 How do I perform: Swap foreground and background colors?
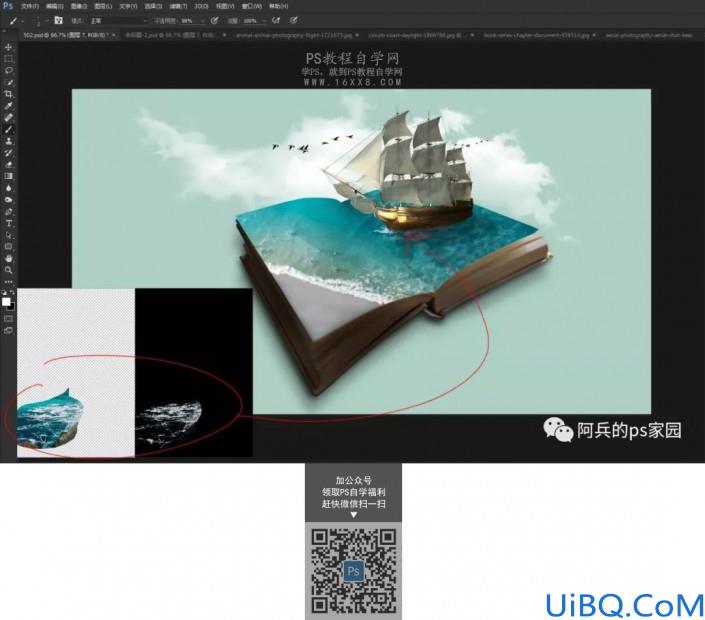tap(12, 292)
